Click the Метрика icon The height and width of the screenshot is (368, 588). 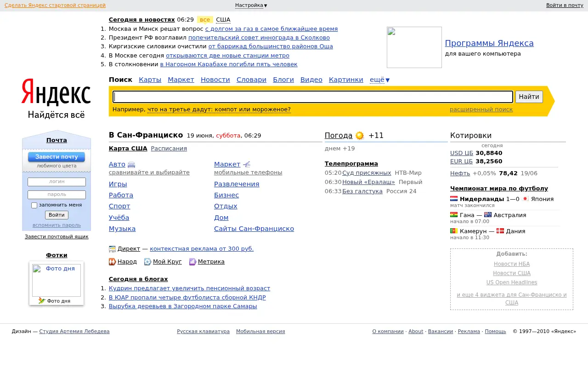[x=192, y=262]
